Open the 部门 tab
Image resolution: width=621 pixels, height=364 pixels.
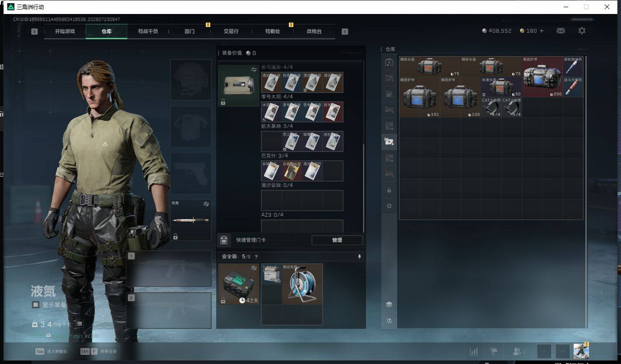190,31
